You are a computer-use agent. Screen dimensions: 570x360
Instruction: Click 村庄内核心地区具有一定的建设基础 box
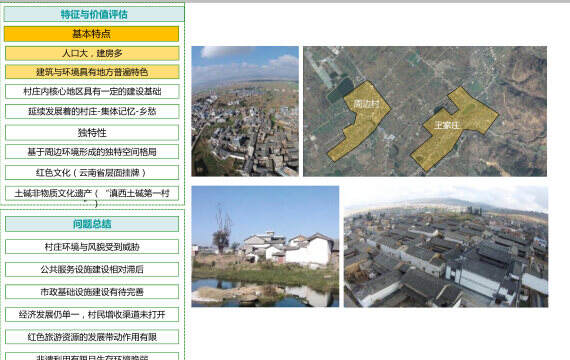92,92
